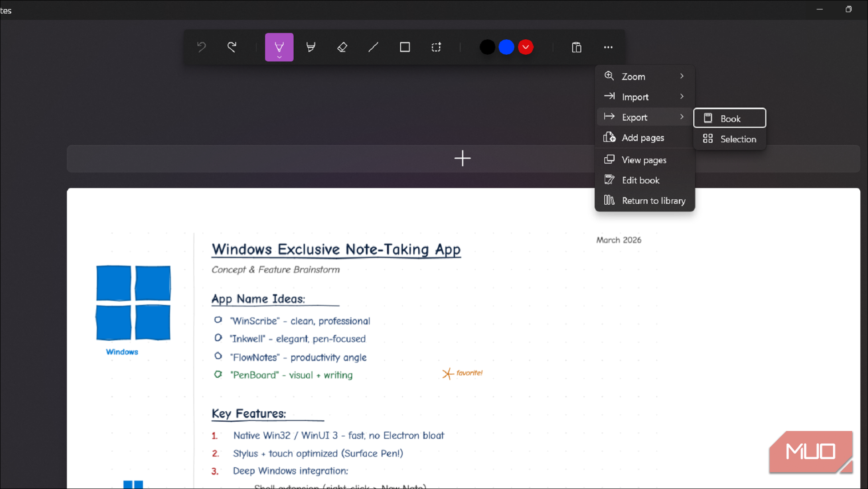Click the restore window button
This screenshot has height=489, width=868.
click(849, 9)
